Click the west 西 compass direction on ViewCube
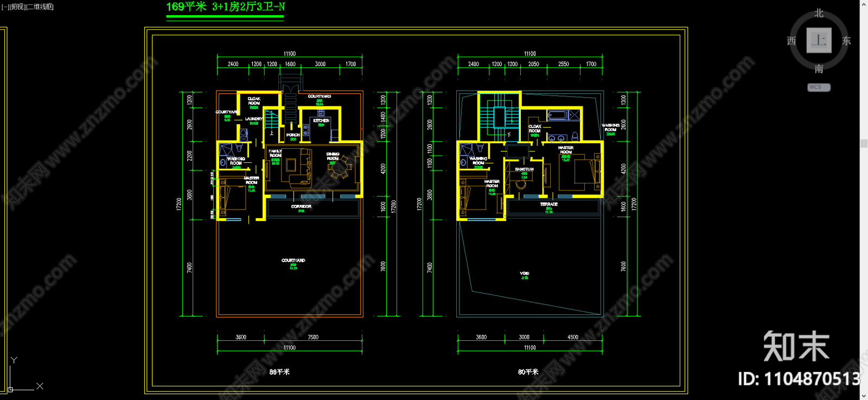 click(x=792, y=41)
